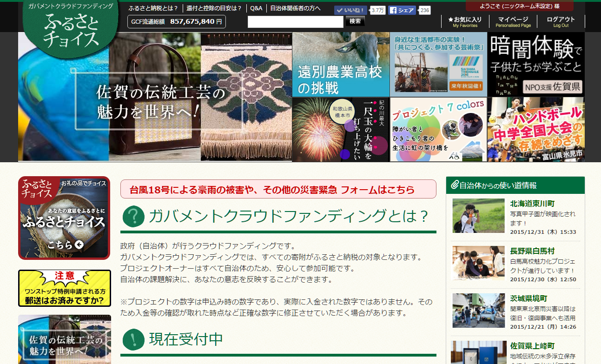601x364 pixels.
Task: Click the ログアウト Log Out link
Action: click(x=561, y=22)
